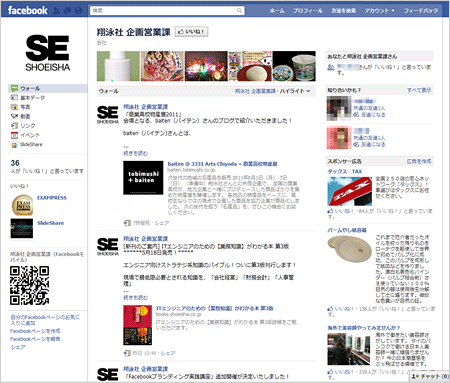The image size is (450, 383).
Task: Open the tobimushi + baiten link thumbnail
Action: (x=143, y=178)
